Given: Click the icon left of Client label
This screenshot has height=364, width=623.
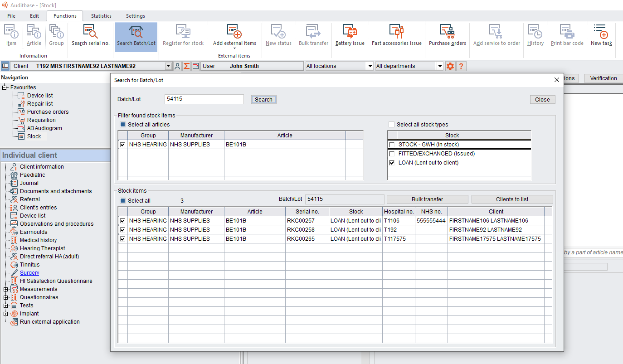Looking at the screenshot, I should pyautogui.click(x=5, y=66).
